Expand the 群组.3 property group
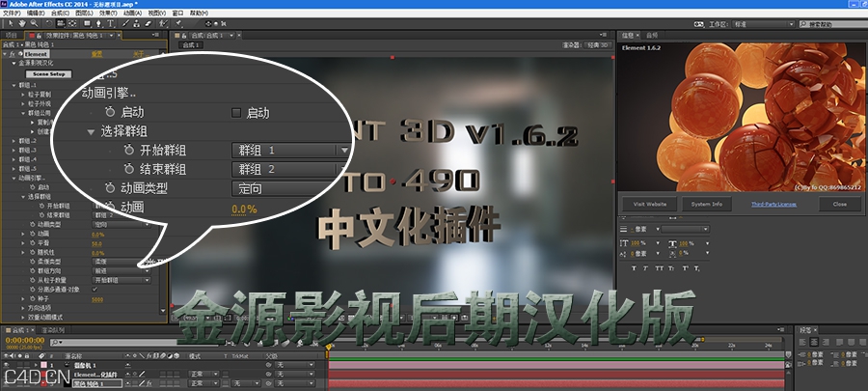Screen dimensions: 868x391 coord(14,150)
